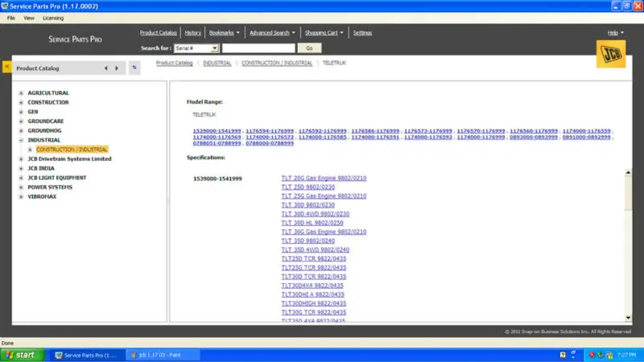Open TLT30DHIGH 9822/0435 link
Screen dimensions: 644x362
pyautogui.click(x=313, y=303)
